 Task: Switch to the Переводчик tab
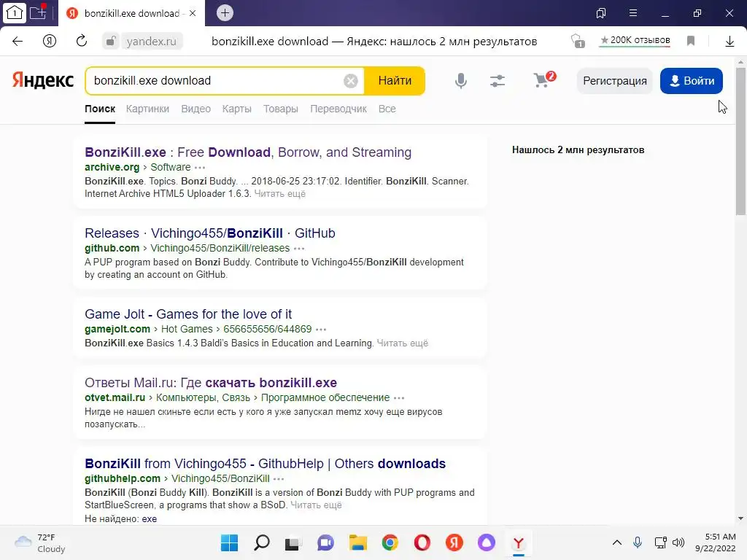point(338,109)
